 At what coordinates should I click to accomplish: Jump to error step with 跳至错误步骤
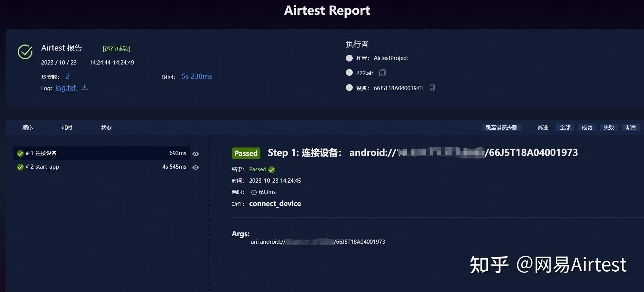(502, 128)
